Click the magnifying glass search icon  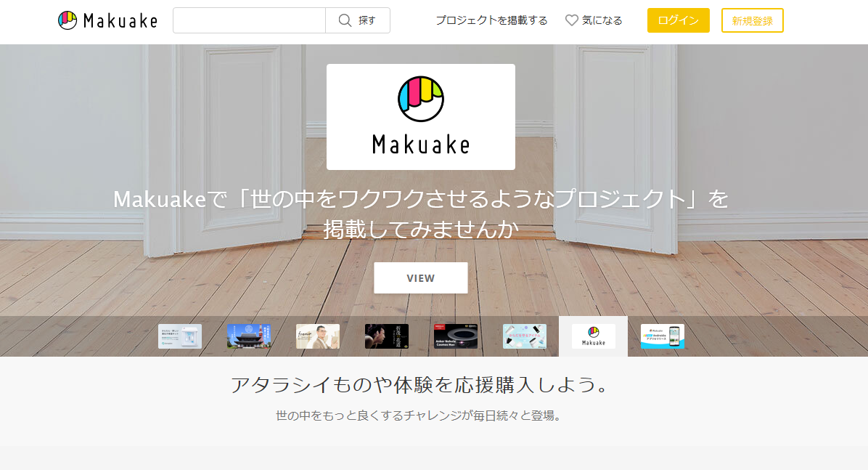(x=345, y=20)
